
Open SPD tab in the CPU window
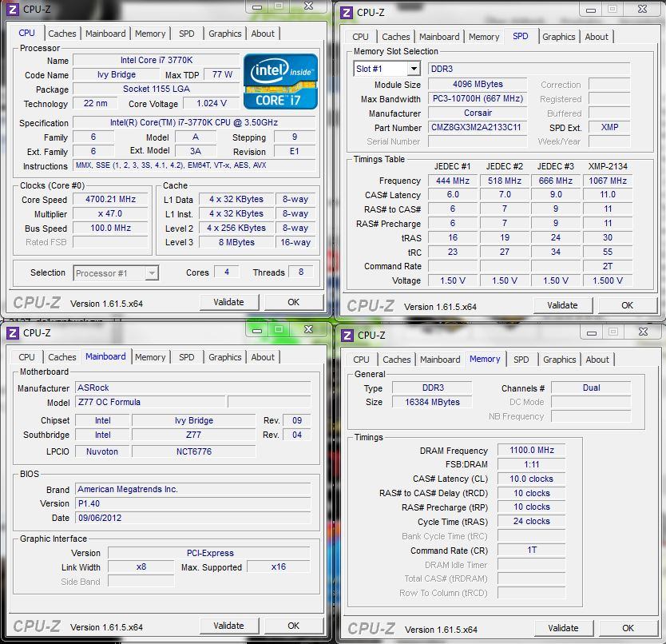tap(186, 34)
